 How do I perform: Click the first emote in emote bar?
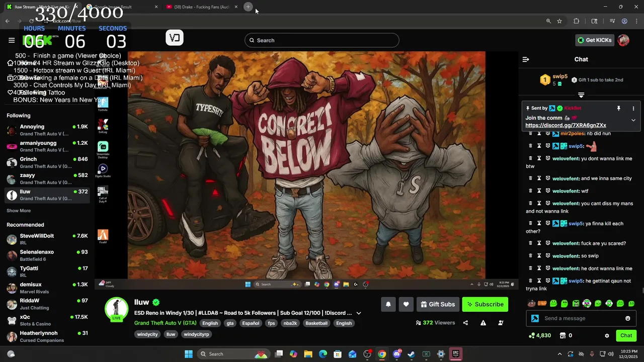pos(531,304)
